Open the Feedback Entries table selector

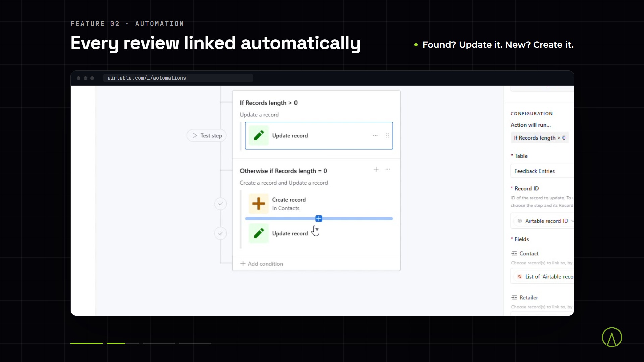pos(542,171)
